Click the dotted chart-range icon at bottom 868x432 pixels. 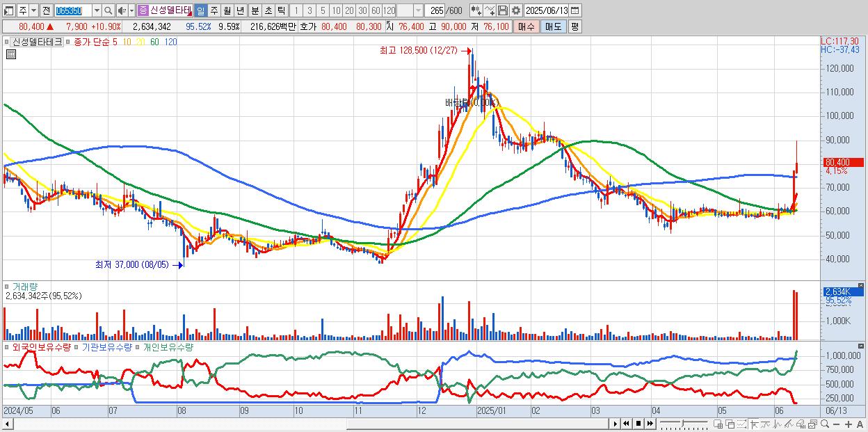(741, 424)
